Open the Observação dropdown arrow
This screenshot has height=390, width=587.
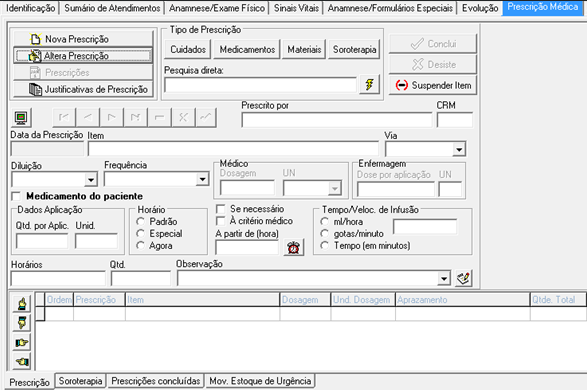pyautogui.click(x=444, y=278)
